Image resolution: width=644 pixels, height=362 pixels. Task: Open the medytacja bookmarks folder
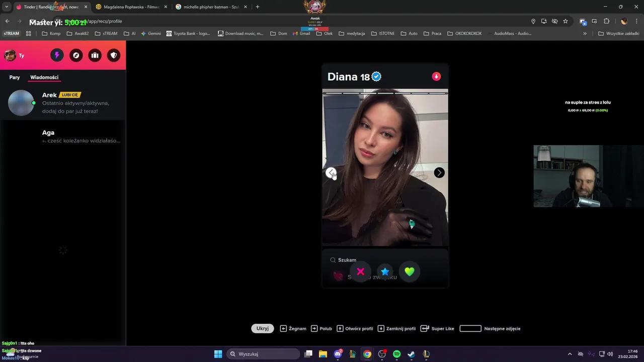pyautogui.click(x=352, y=34)
